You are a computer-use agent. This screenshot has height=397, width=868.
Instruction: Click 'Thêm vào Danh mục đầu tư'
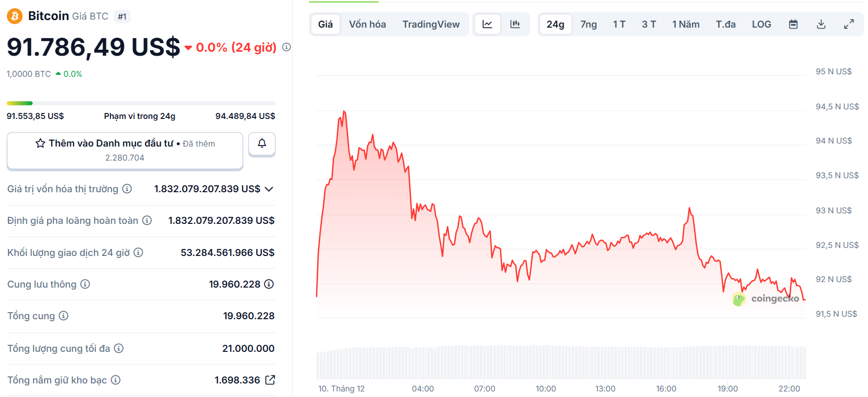tap(124, 144)
